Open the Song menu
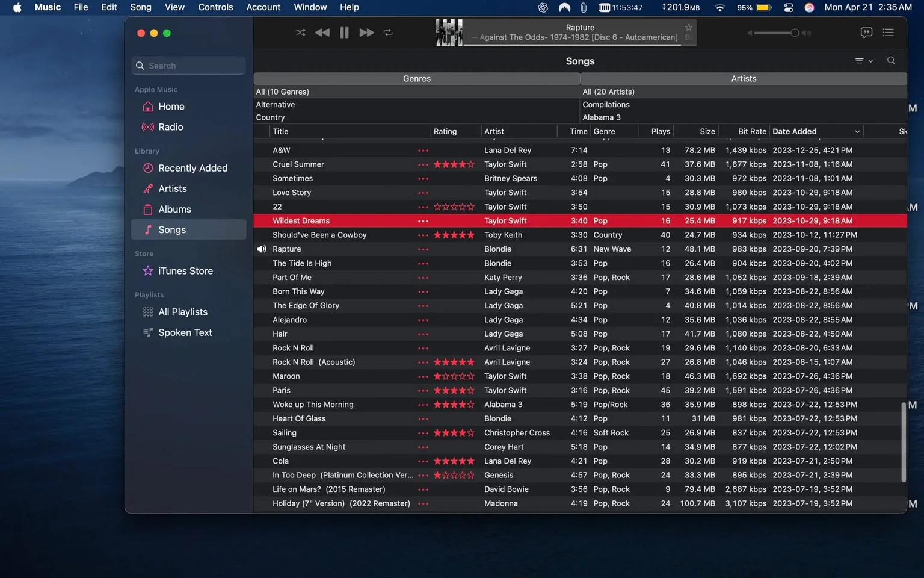 141,7
